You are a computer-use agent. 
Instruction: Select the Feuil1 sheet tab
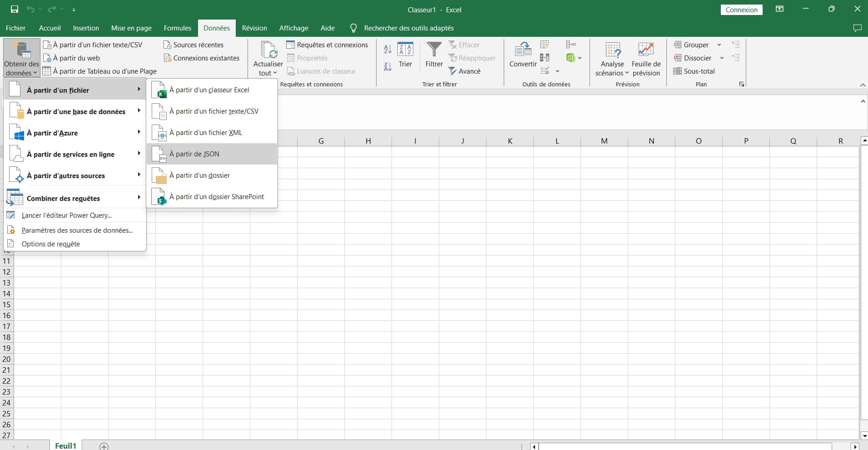[x=65, y=445]
